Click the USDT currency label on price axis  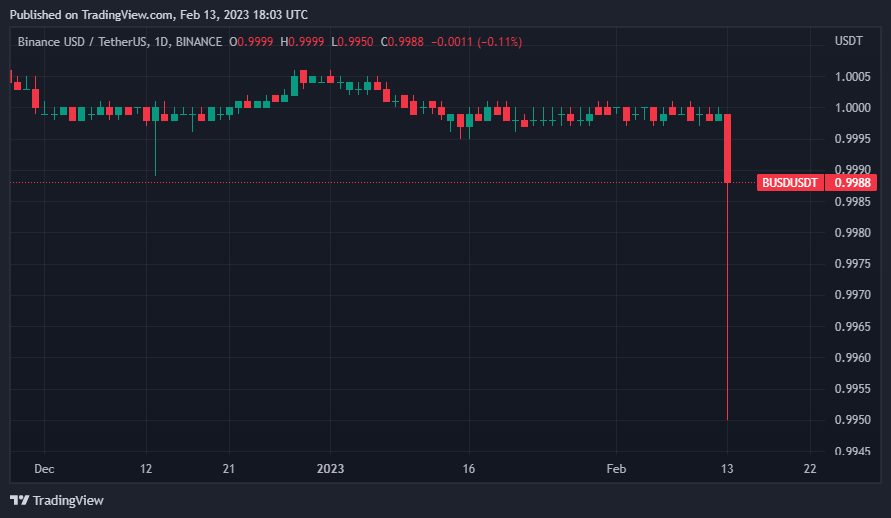pos(849,41)
